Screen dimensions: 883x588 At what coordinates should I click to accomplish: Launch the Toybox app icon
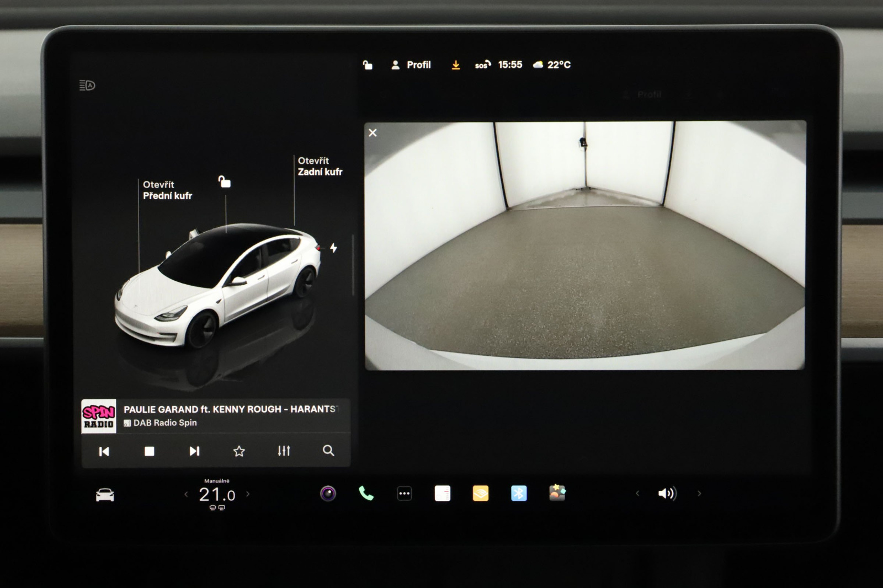pos(557,493)
